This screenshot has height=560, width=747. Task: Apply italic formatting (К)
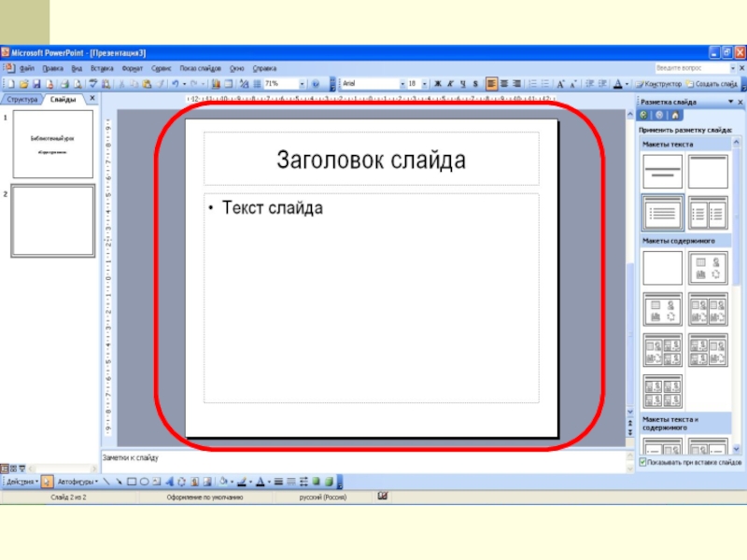pos(450,84)
